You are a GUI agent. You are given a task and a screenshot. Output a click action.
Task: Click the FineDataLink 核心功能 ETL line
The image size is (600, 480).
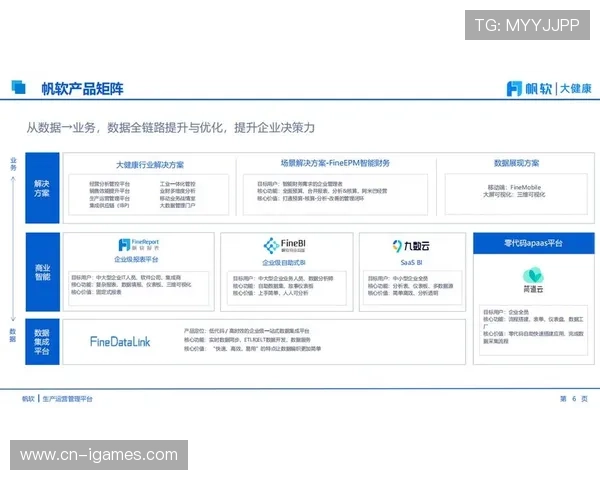[247, 340]
